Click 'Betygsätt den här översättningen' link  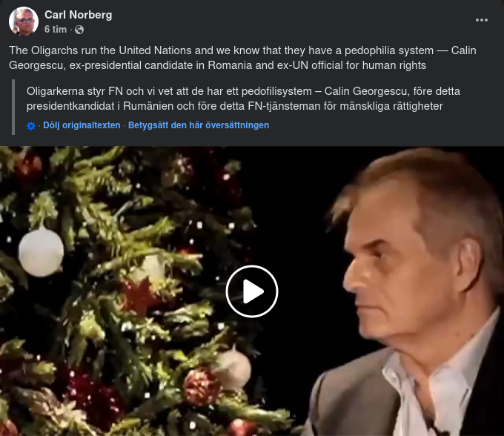pyautogui.click(x=199, y=125)
